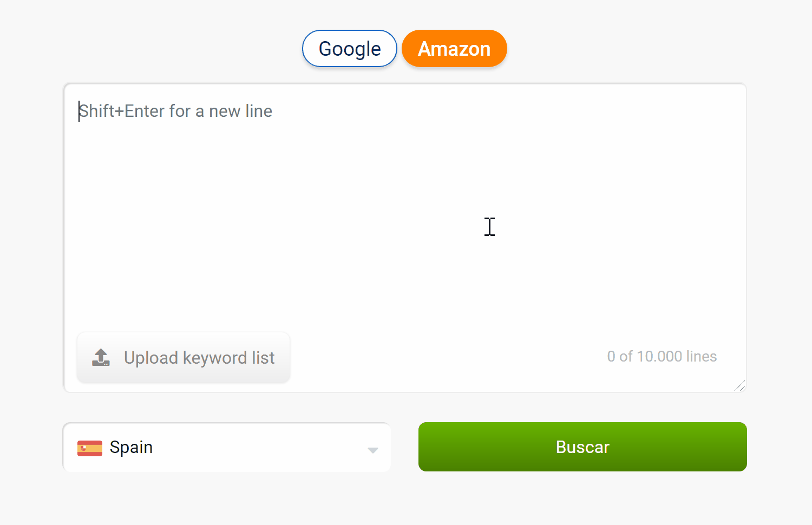Select the orange Amazon tab
This screenshot has height=525, width=812.
[x=454, y=49]
